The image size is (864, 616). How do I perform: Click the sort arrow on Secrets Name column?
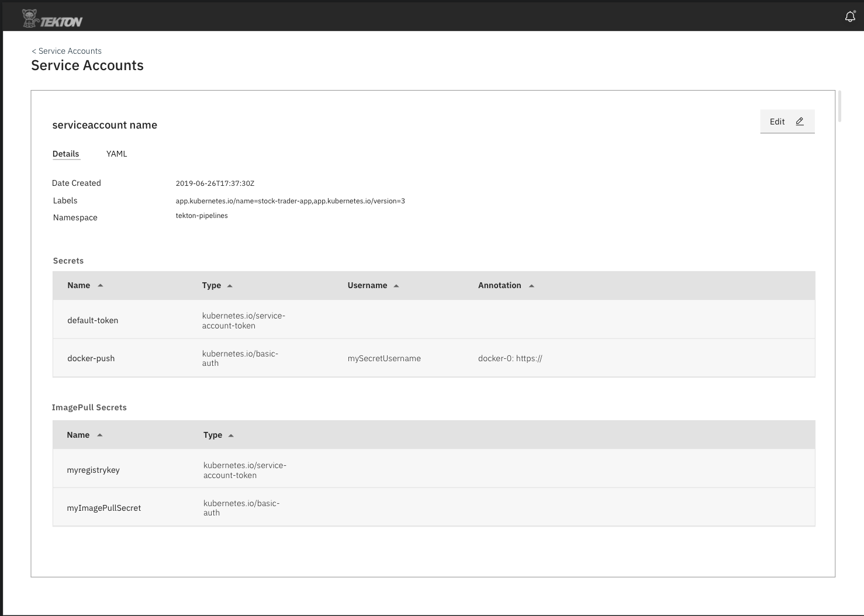point(100,285)
